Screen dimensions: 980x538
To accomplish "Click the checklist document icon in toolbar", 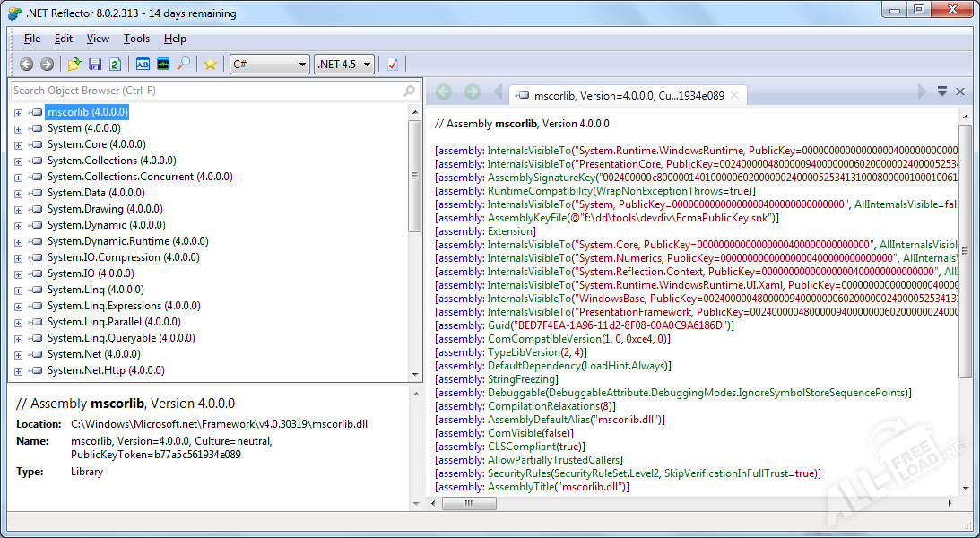I will 393,64.
